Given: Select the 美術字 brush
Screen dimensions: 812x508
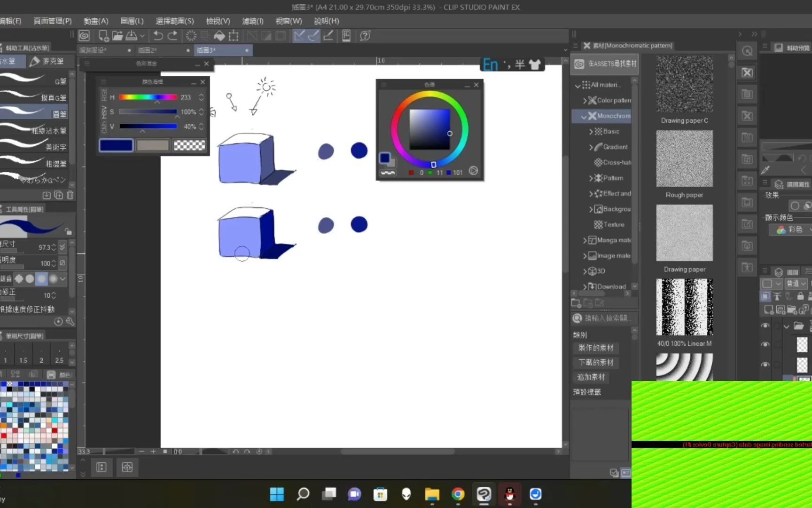Looking at the screenshot, I should [x=34, y=146].
